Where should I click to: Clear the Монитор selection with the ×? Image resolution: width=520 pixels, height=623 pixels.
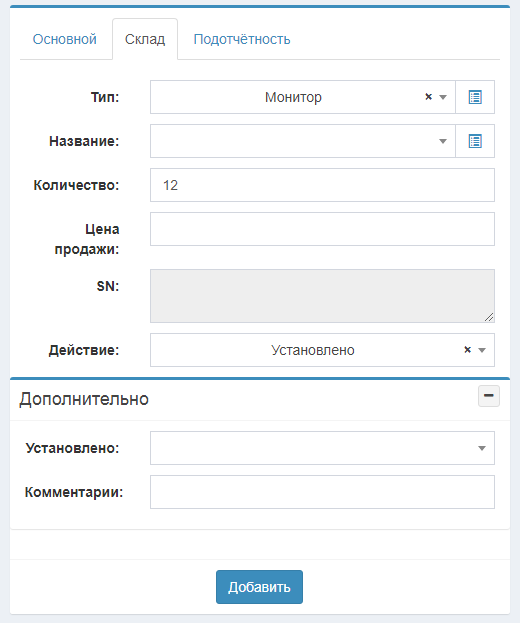(x=428, y=97)
